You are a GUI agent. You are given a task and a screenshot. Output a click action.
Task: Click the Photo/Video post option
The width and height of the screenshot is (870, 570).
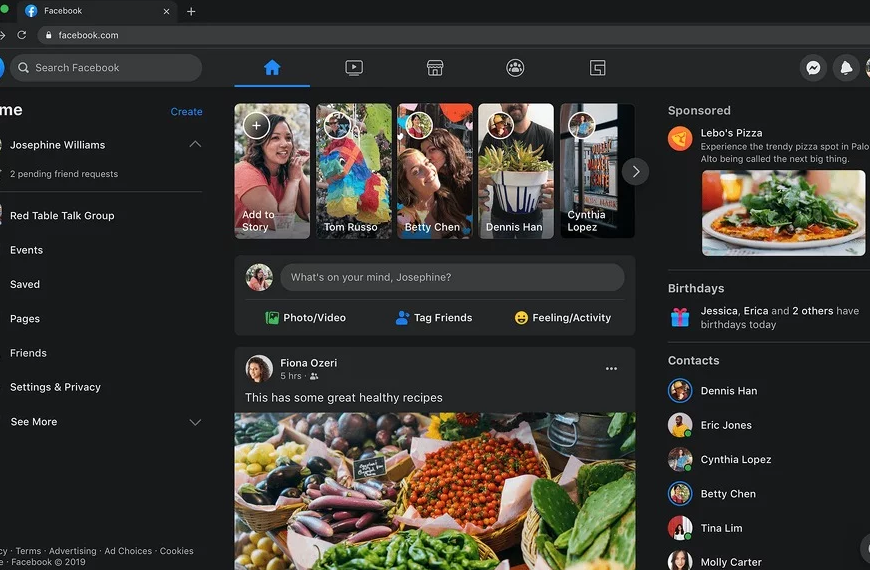click(x=306, y=318)
